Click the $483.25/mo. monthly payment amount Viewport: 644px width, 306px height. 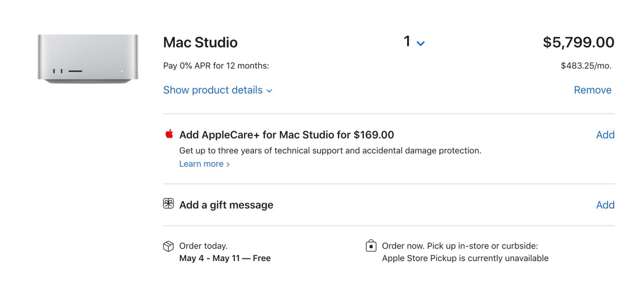click(586, 66)
